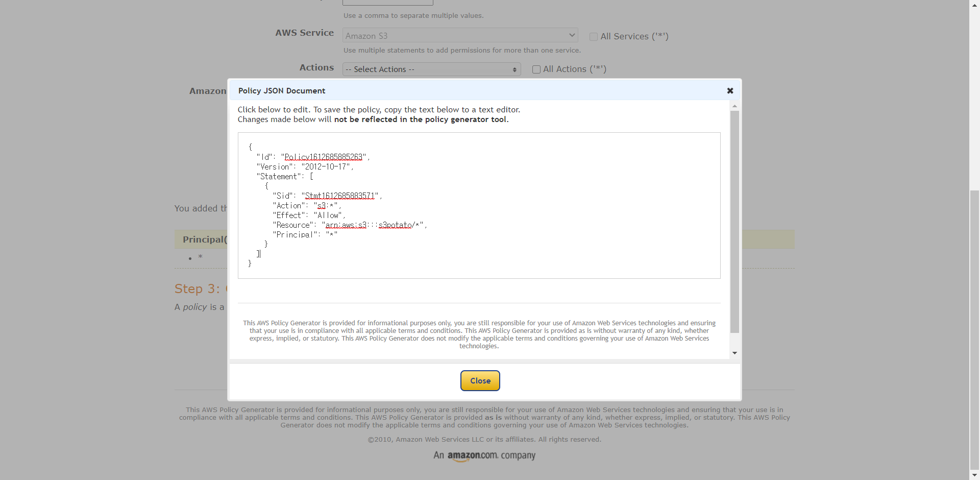Viewport: 980px width, 480px height.
Task: Click the "Action": "s3:*" line
Action: click(307, 205)
